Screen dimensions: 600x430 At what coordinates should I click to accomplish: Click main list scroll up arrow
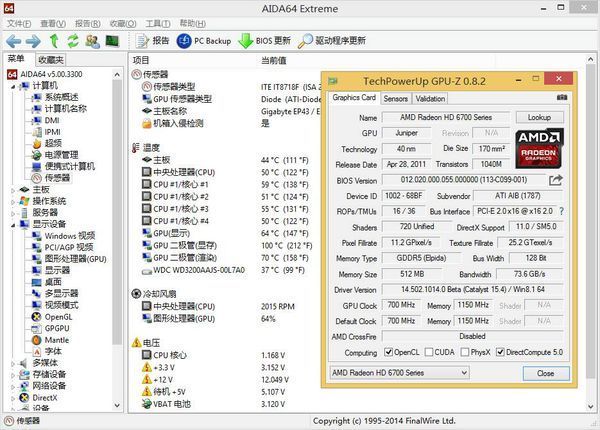[590, 60]
